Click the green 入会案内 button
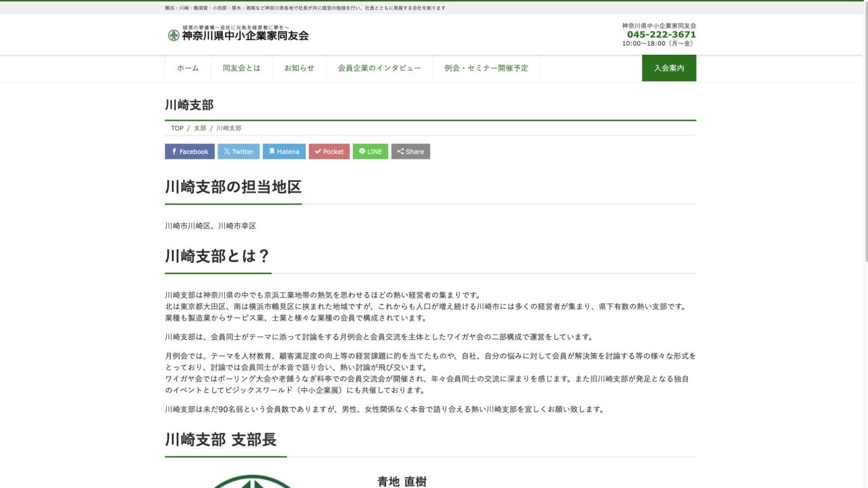Screen dimensions: 868x488 669,68
